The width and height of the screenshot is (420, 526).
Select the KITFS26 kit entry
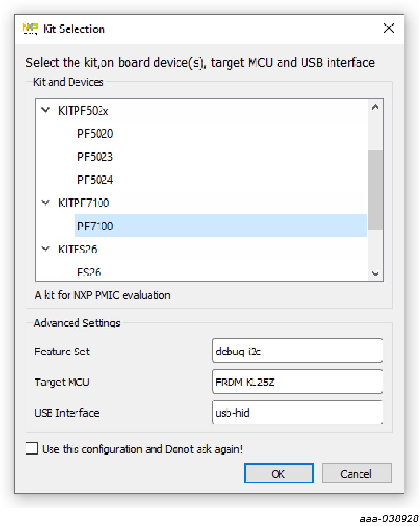pos(78,249)
